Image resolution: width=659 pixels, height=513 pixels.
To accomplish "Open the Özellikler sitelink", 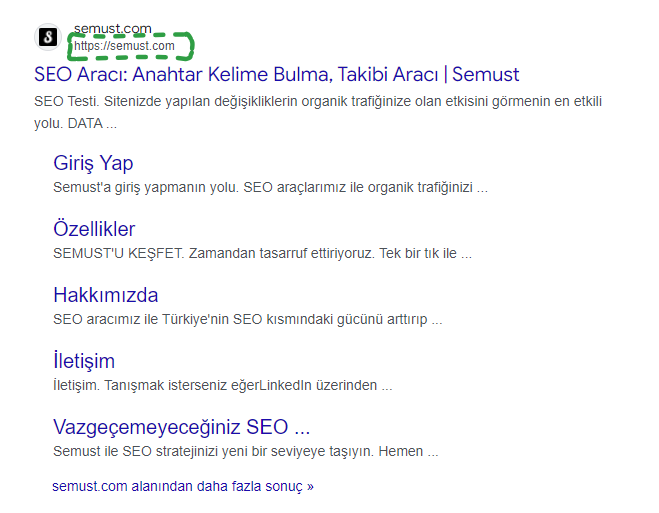I will pyautogui.click(x=94, y=229).
